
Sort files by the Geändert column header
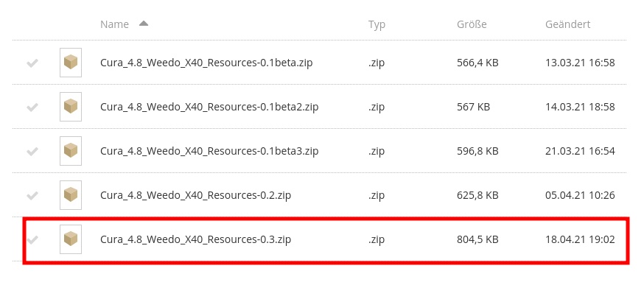tap(567, 24)
